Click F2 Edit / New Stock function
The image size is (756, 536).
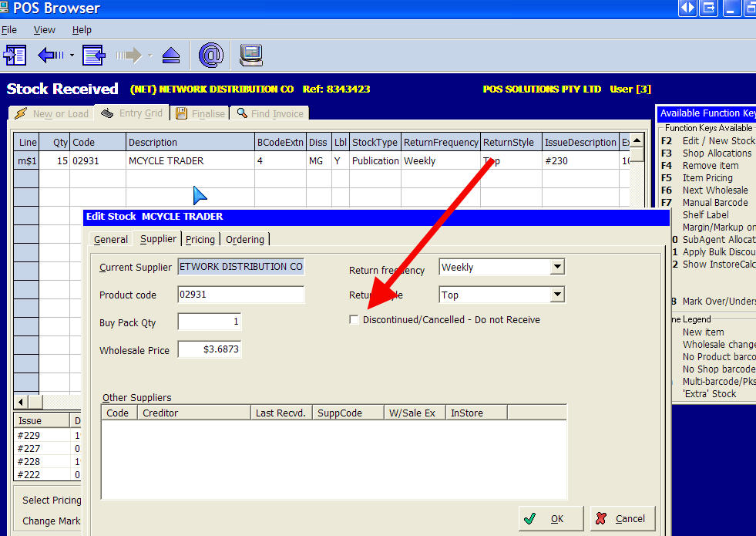(x=707, y=141)
